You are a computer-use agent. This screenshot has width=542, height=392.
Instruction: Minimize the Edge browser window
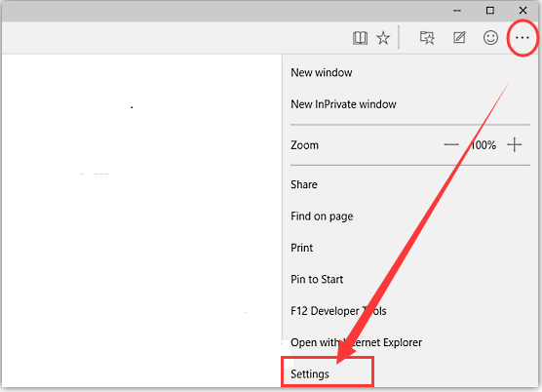coord(457,11)
